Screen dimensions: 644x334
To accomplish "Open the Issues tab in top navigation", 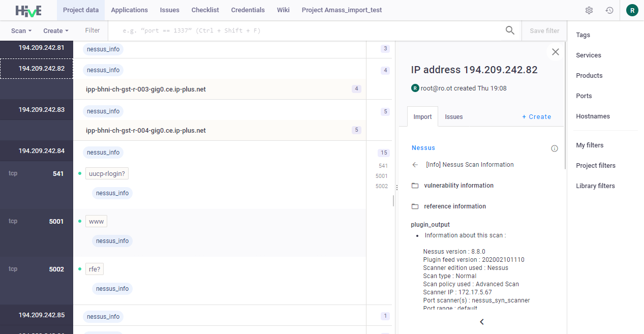I will 170,10.
